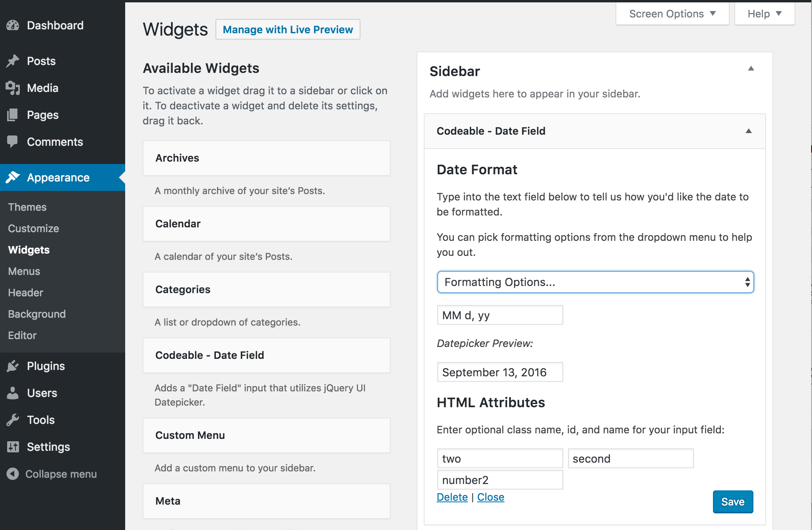The height and width of the screenshot is (530, 812).
Task: Click the Settings sliders icon
Action: click(x=13, y=447)
